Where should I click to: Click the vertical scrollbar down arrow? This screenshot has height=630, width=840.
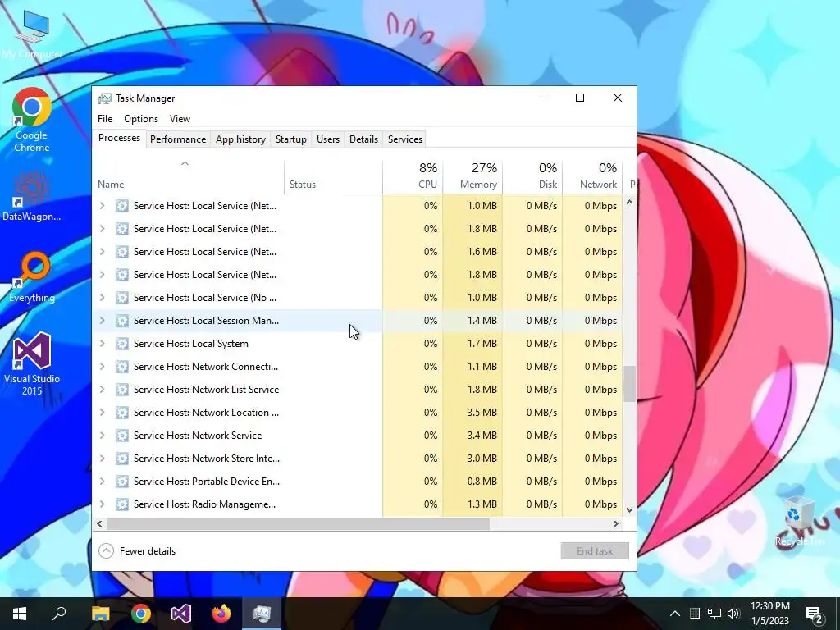[629, 510]
